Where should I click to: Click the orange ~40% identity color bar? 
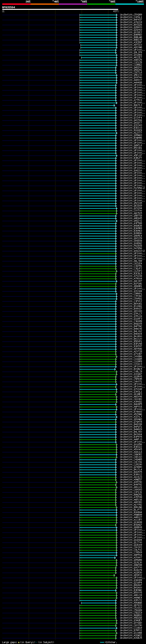(45, 4)
